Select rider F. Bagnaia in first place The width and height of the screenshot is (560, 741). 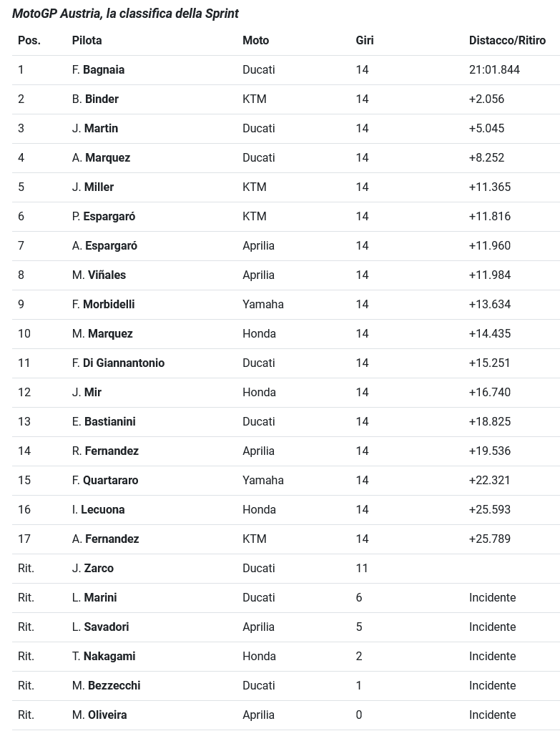tap(98, 70)
